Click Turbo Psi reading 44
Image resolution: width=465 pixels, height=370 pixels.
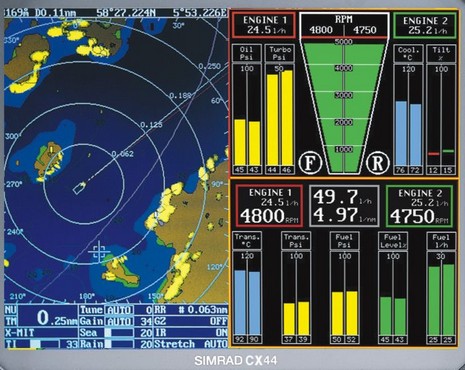coord(272,170)
